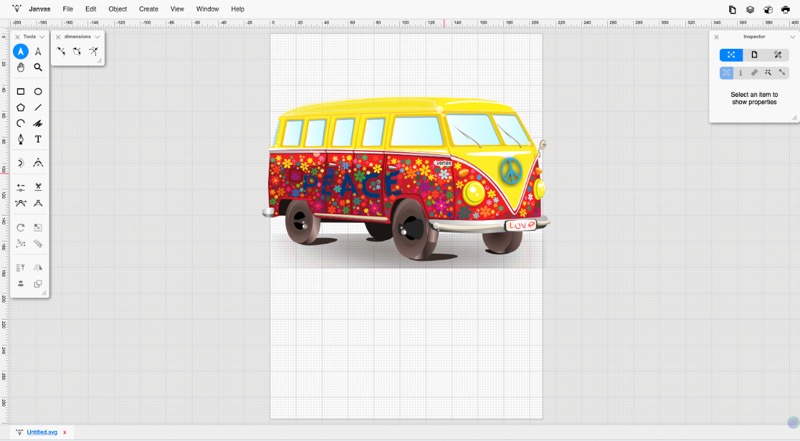Open the Object menu
This screenshot has height=441, width=800.
(x=117, y=9)
